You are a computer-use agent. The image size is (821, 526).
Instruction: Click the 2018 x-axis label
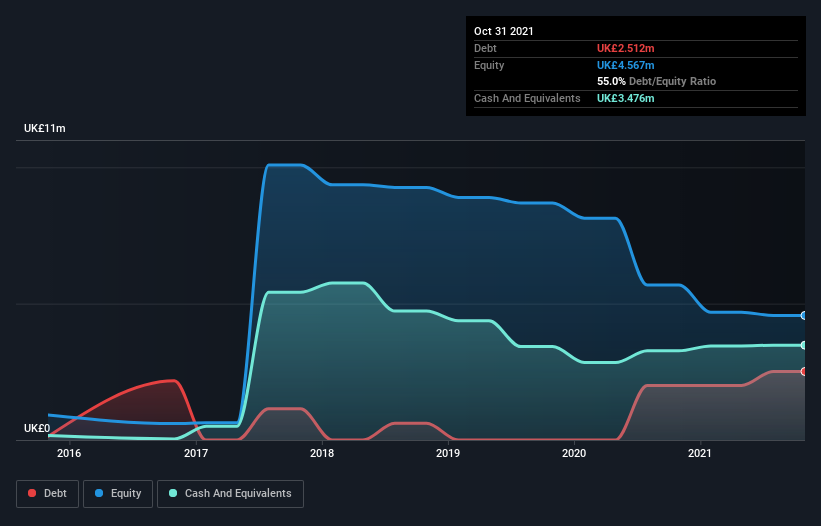(x=322, y=453)
